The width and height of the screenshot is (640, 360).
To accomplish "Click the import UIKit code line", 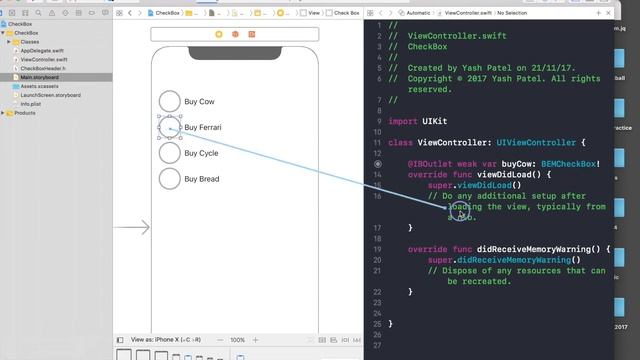I will click(x=418, y=121).
